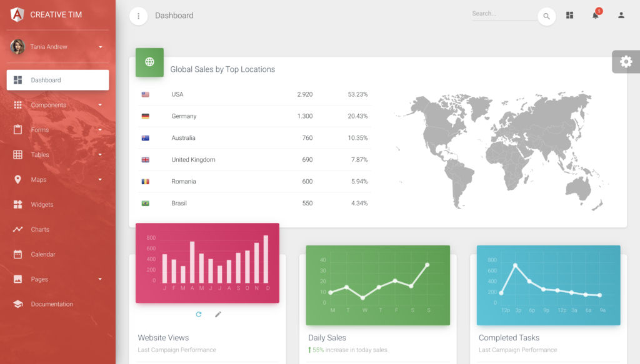Click the Charts line-graph icon in sidebar
This screenshot has width=640, height=364.
19,229
